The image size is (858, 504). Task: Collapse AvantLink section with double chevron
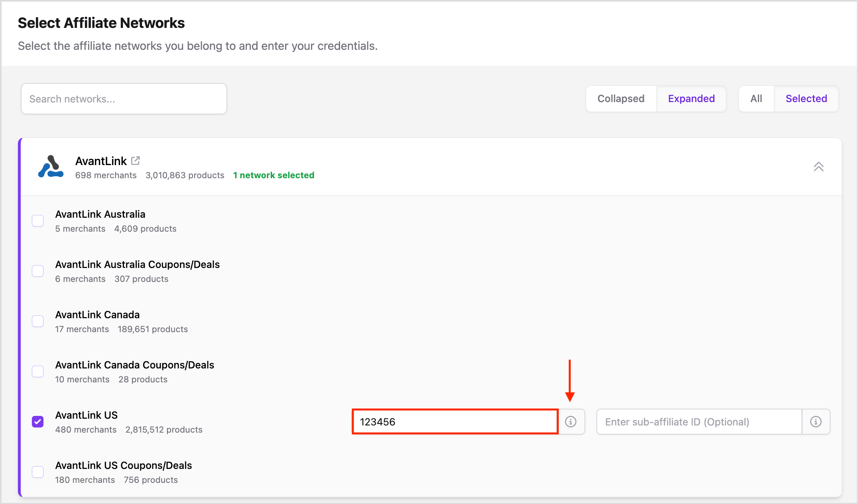pyautogui.click(x=818, y=167)
